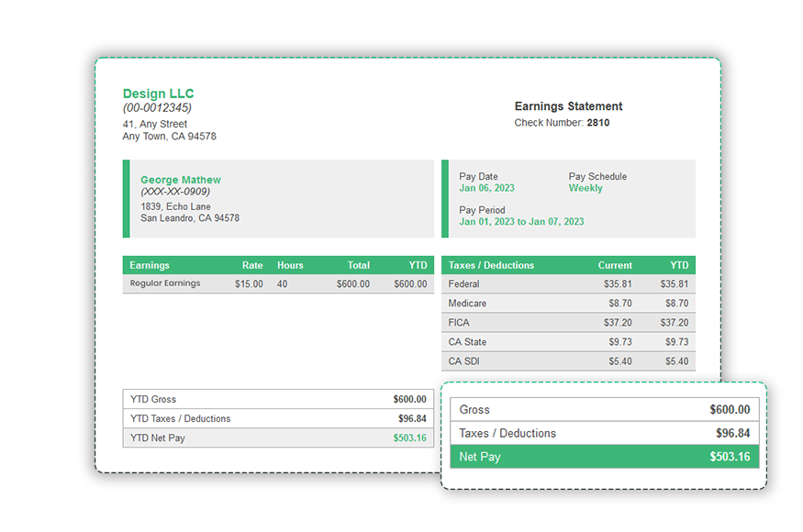This screenshot has width=803, height=532.
Task: Select the Federal tax row
Action: point(569,283)
